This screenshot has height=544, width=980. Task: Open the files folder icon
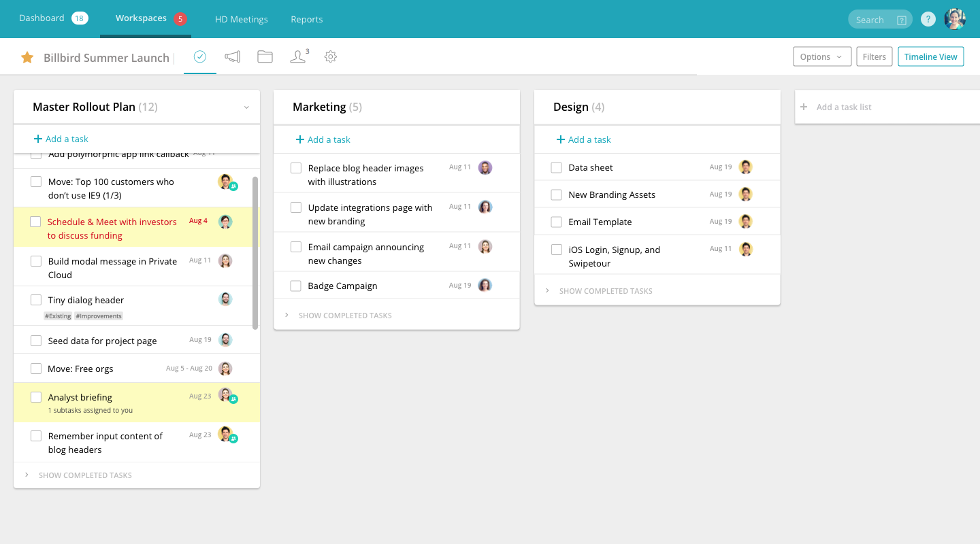pyautogui.click(x=265, y=57)
